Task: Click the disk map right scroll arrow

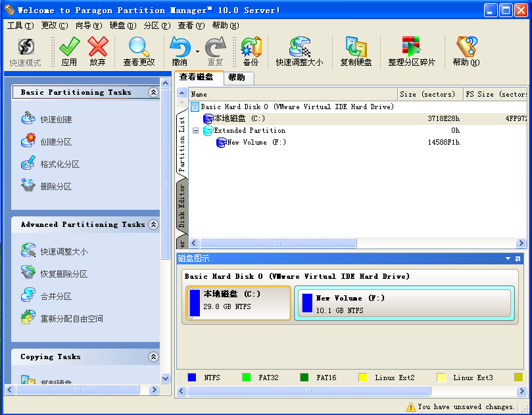Action: point(521,391)
